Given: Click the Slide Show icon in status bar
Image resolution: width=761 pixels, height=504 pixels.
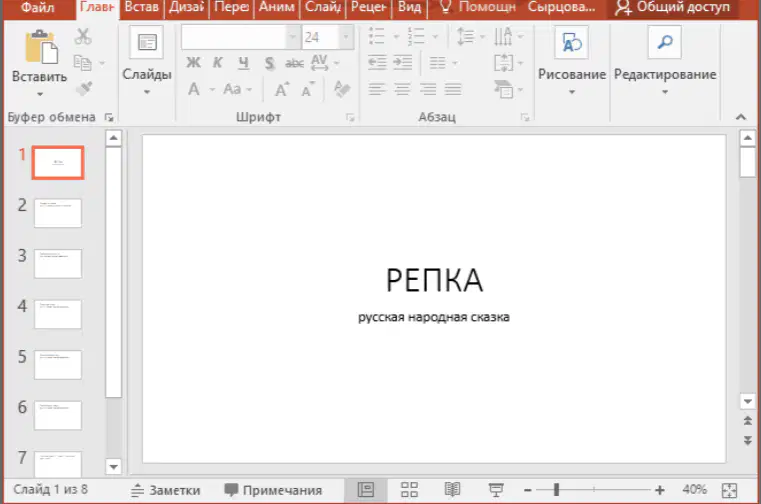Looking at the screenshot, I should coord(496,490).
